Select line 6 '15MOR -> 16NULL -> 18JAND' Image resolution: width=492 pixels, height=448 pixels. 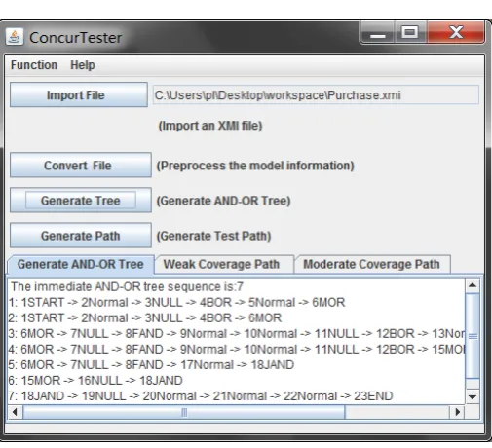point(95,380)
